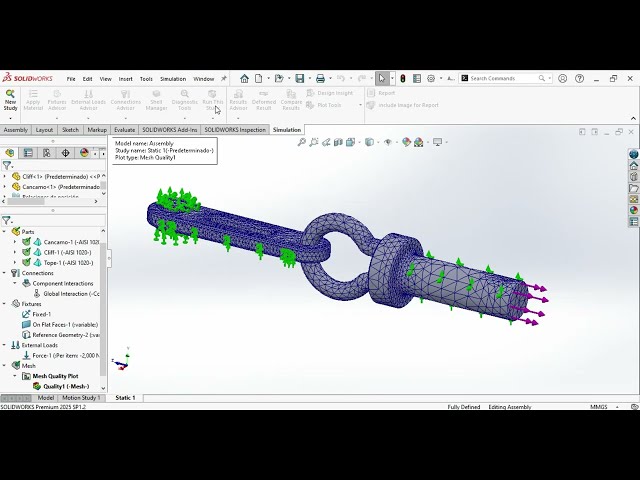Collapse the External Loads folder

tap(4, 345)
